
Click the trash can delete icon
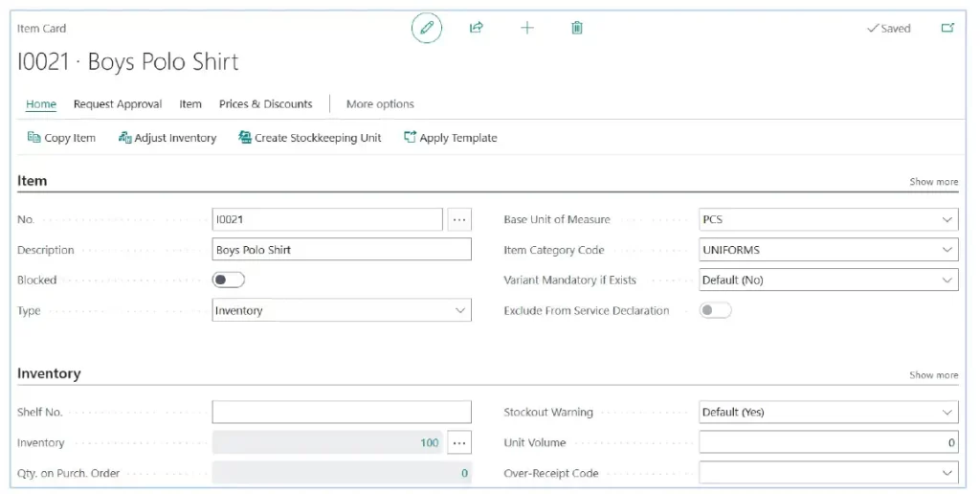[577, 28]
